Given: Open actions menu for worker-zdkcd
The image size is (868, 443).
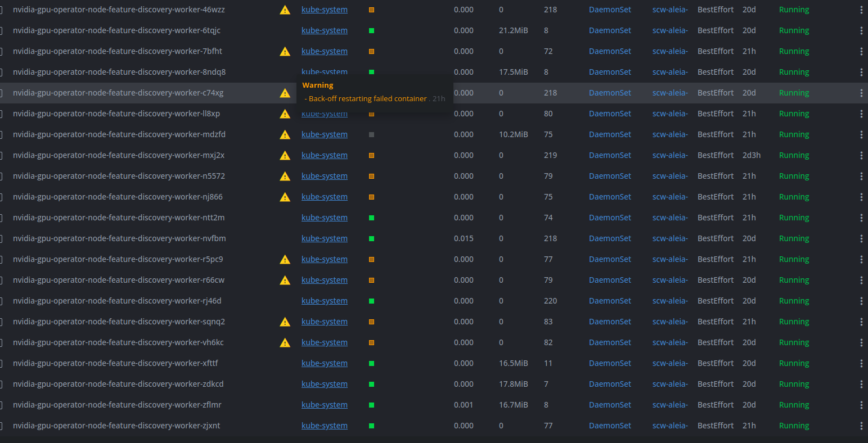Looking at the screenshot, I should click(861, 384).
